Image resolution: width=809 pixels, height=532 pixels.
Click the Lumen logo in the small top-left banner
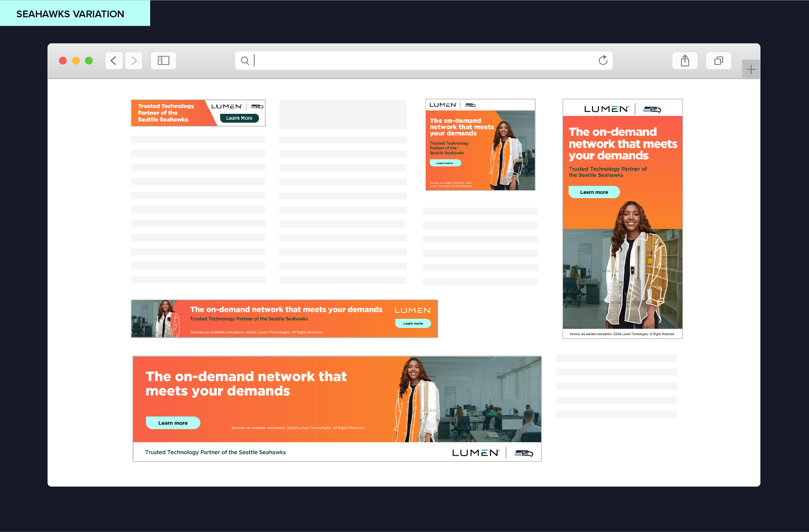[x=227, y=106]
